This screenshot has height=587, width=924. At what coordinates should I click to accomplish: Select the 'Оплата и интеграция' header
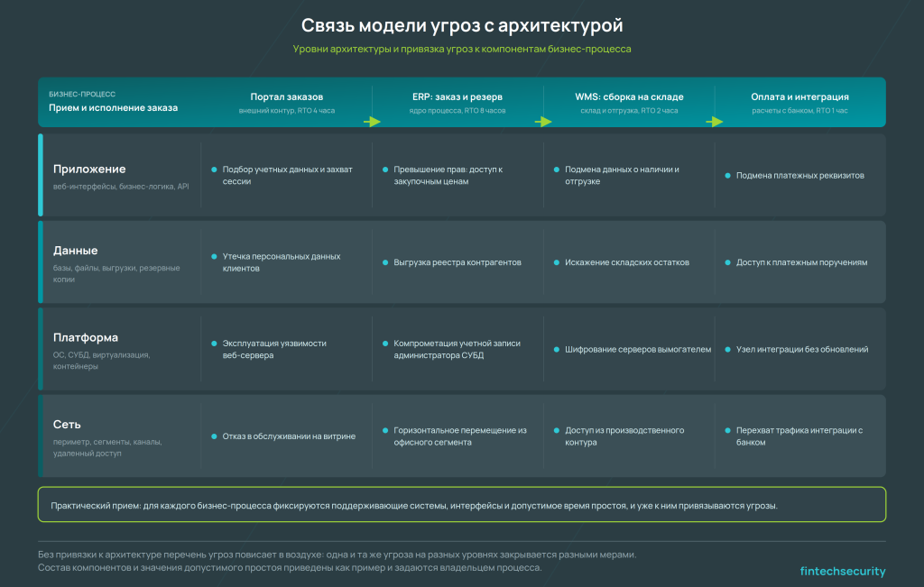pos(799,96)
